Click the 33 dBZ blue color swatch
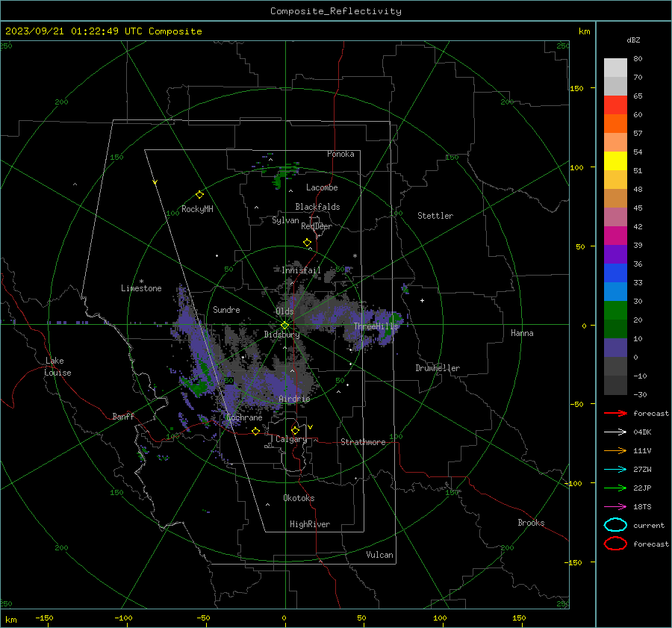The width and height of the screenshot is (672, 628). pos(615,291)
